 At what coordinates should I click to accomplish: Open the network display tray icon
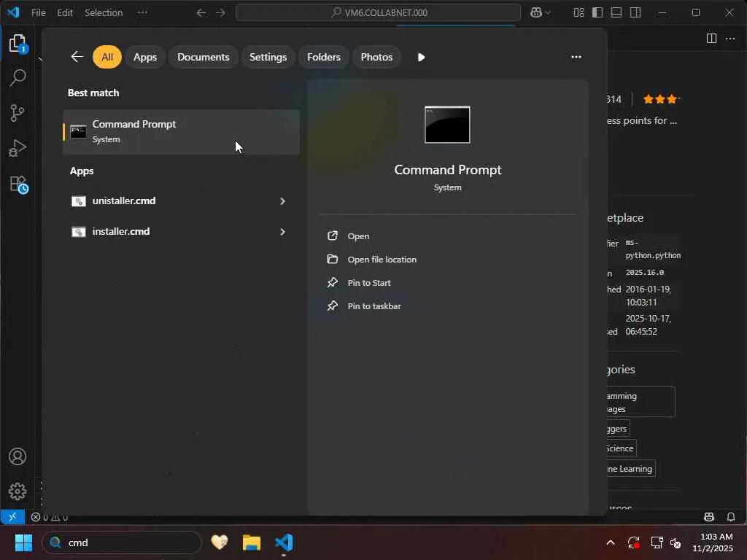point(657,542)
